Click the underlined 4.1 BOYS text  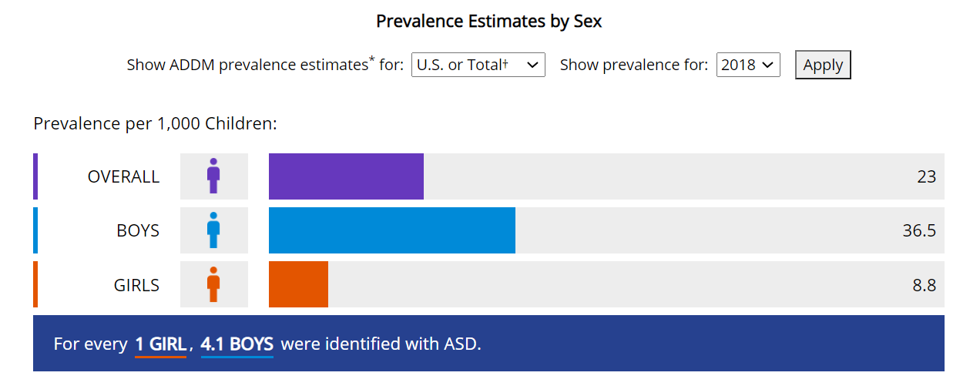(x=237, y=344)
